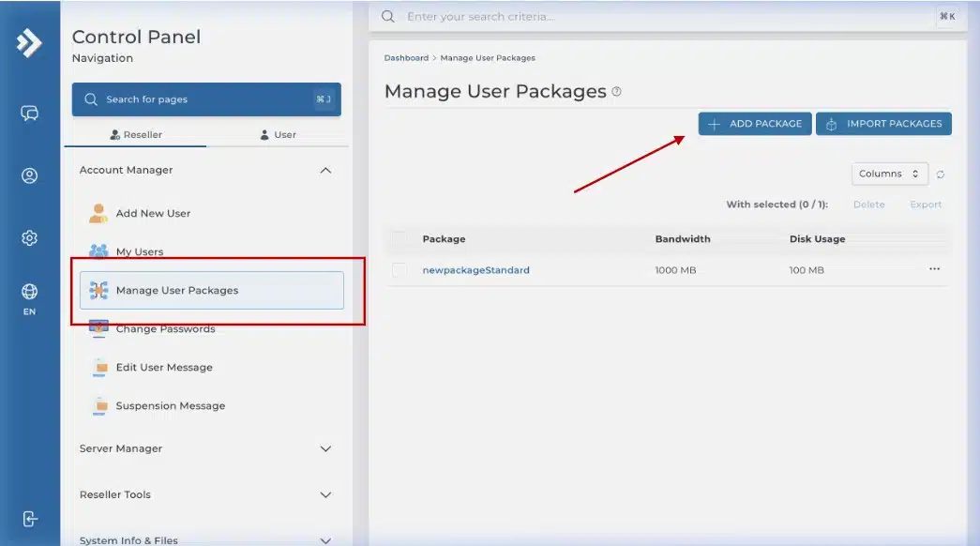Tick the select-all checkbox in table header
Screen dimensions: 980x546
399,239
